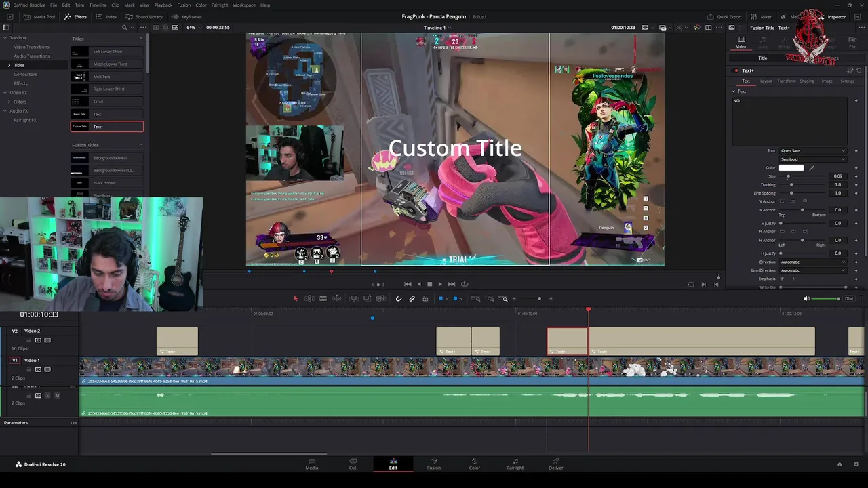The width and height of the screenshot is (868, 488).
Task: Select the arrow Selection mode tool
Action: pyautogui.click(x=295, y=298)
